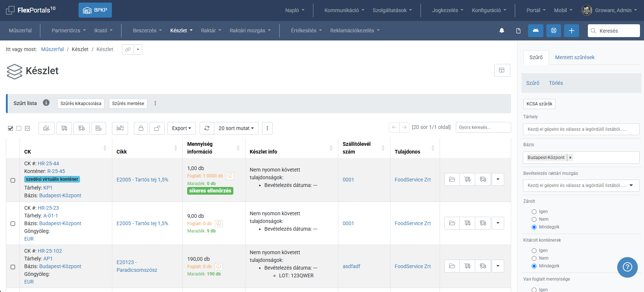Click the document-with-checkmark toolbar icon
Viewport: 644px width, 292px height.
[99, 128]
